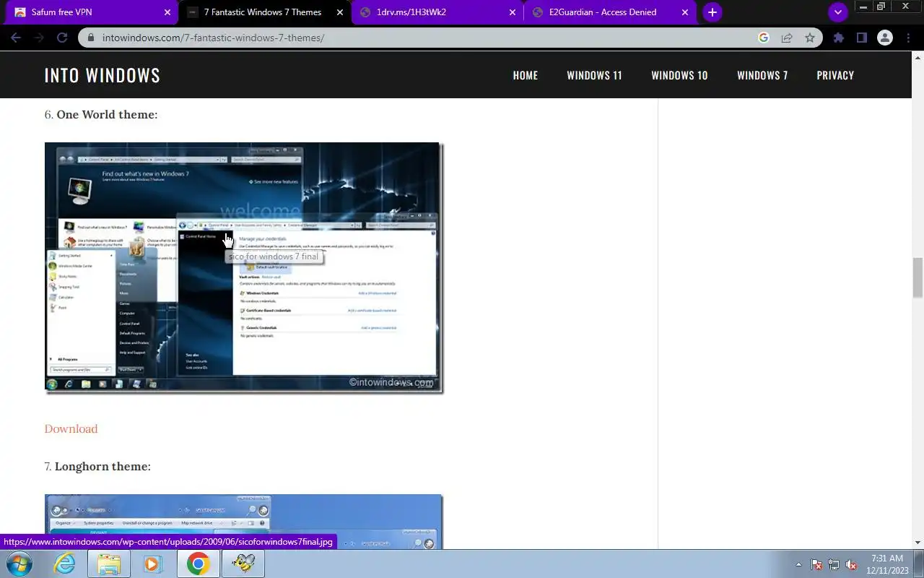Close the E2Guardian - Access Denied tab
This screenshot has width=924, height=578.
tap(685, 12)
